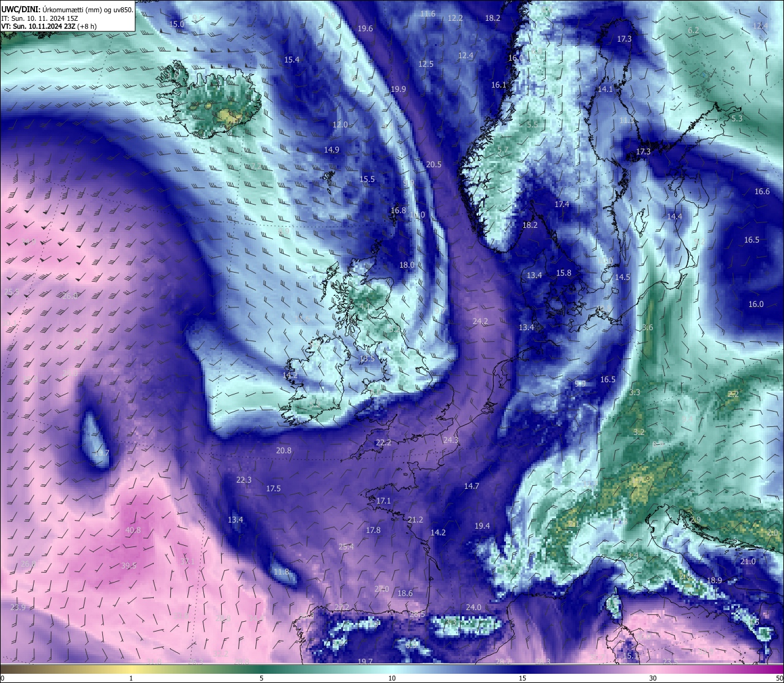Click the initial time line 'IT: Sun. 10. 11. 2024 15Z'

[x=40, y=18]
